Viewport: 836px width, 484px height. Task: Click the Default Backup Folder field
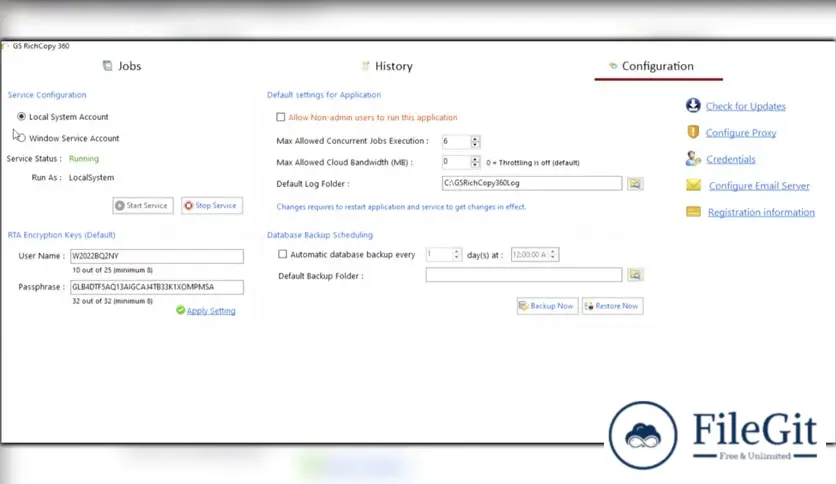coord(524,275)
